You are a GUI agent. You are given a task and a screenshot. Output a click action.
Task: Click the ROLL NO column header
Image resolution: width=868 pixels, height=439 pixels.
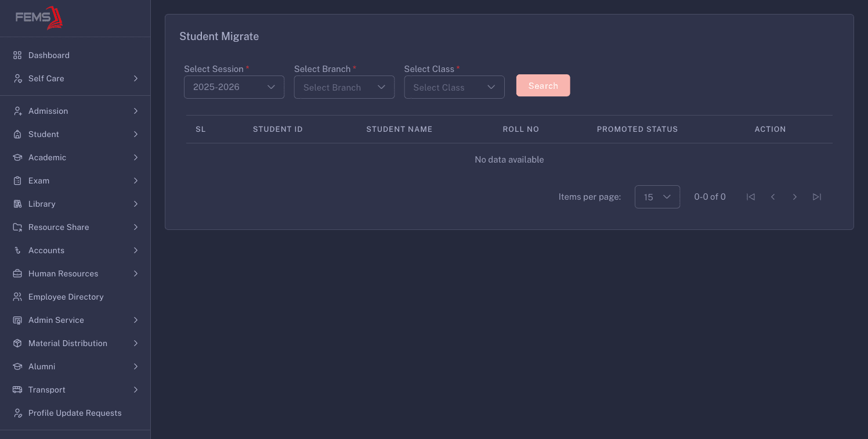pos(521,129)
